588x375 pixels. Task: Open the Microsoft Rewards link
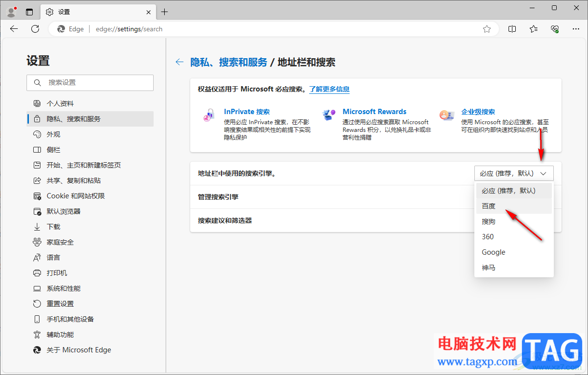point(375,112)
